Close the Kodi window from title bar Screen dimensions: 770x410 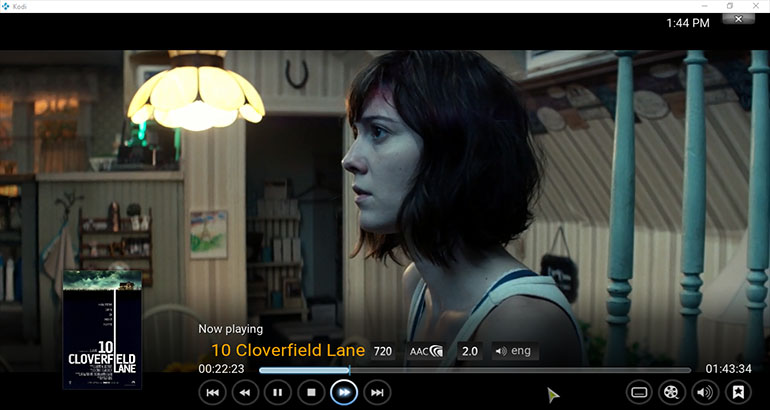tap(756, 6)
